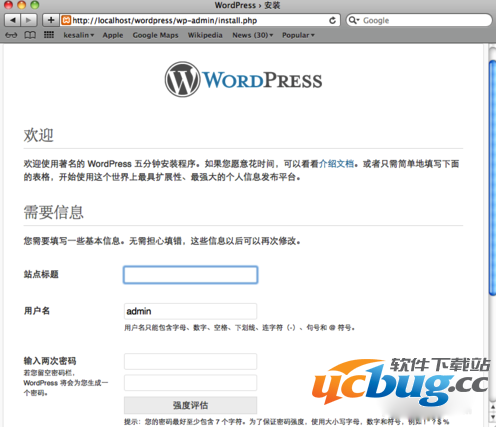Image resolution: width=496 pixels, height=427 pixels.
Task: Zoom the window with green button
Action: pyautogui.click(x=35, y=5)
